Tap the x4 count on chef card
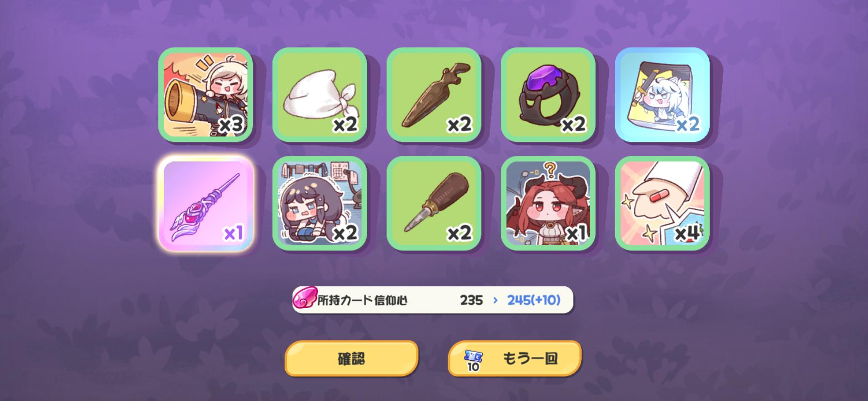The height and width of the screenshot is (401, 868). (x=688, y=233)
